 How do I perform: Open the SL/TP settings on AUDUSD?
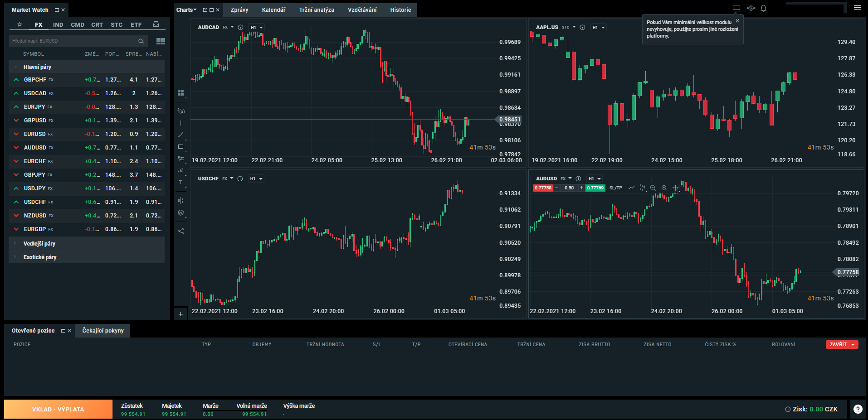(616, 188)
